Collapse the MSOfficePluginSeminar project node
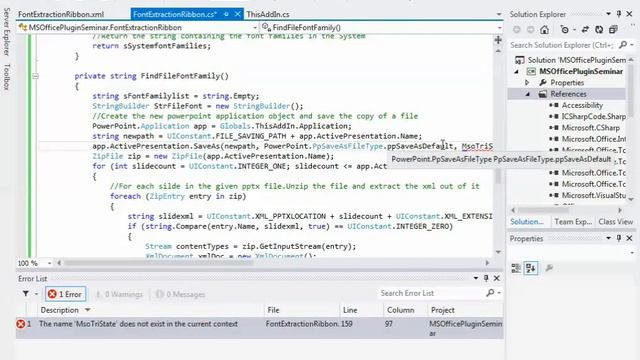The image size is (640, 360). [x=517, y=71]
